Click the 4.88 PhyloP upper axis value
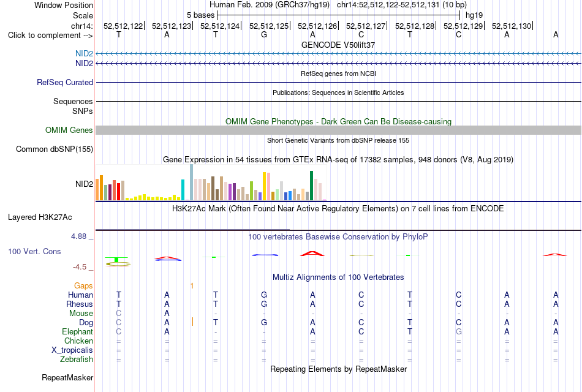The height and width of the screenshot is (392, 582). [78, 236]
